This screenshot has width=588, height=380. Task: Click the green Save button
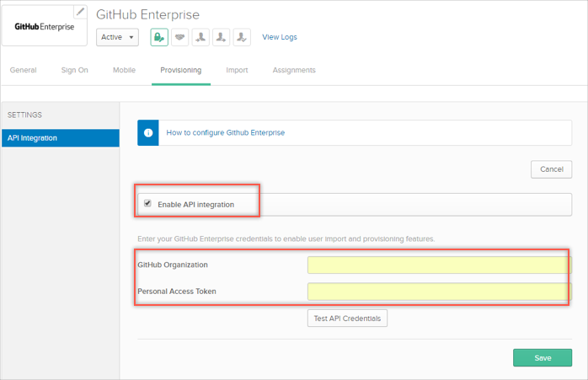pos(542,358)
